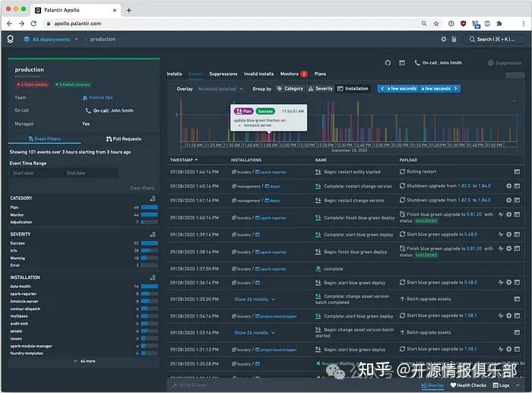Open the Plans tab
The width and height of the screenshot is (532, 393).
320,74
